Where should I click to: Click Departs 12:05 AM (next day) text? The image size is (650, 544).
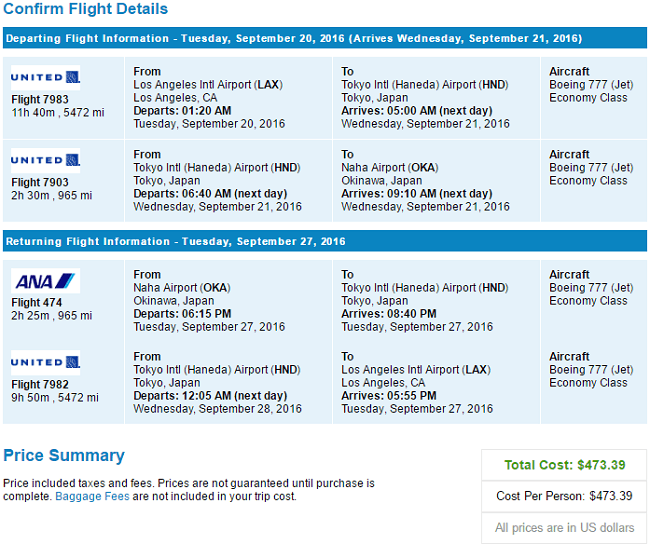click(x=210, y=396)
